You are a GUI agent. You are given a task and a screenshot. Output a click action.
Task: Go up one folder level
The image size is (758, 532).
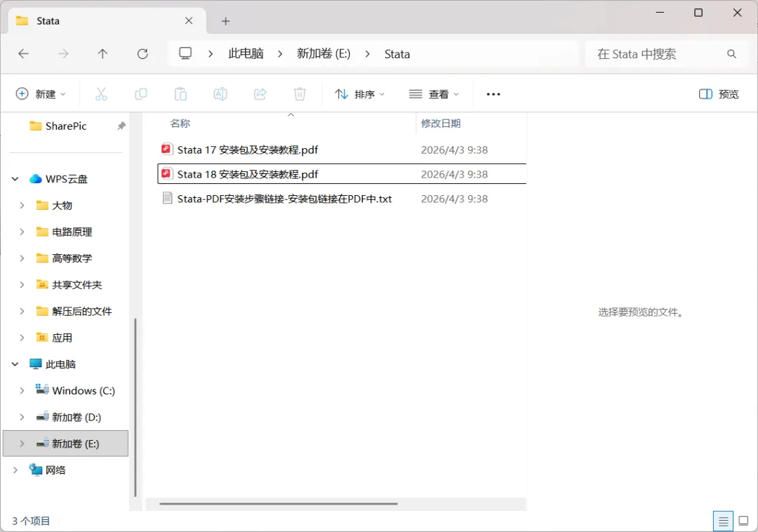(102, 53)
